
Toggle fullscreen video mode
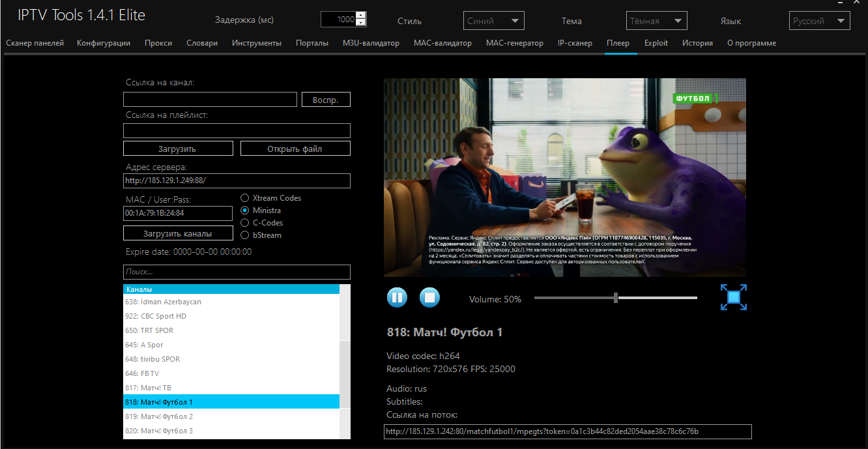click(x=734, y=297)
